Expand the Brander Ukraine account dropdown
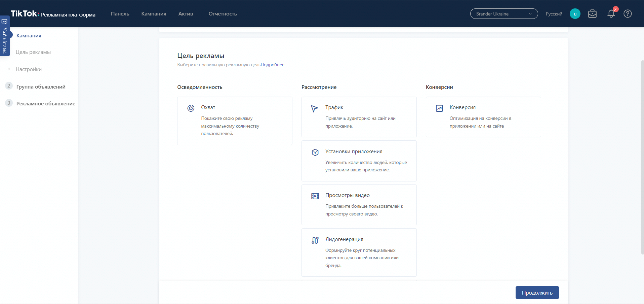Screen dimensions: 644x304 (504, 14)
